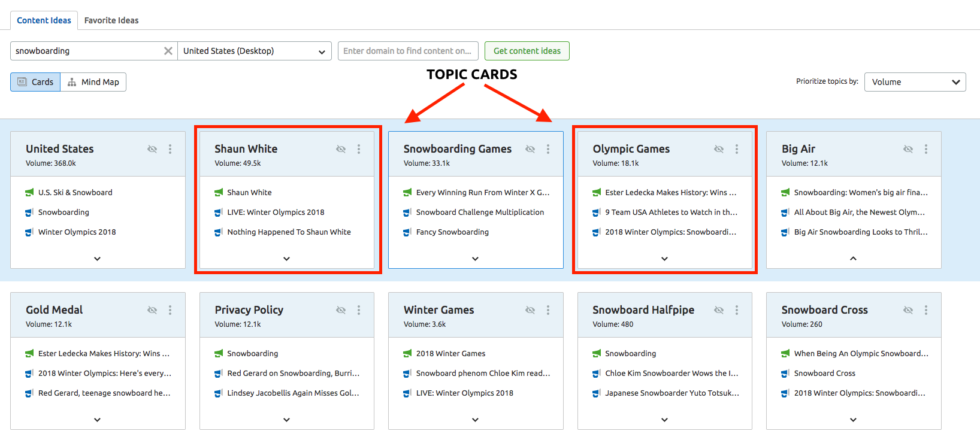Image resolution: width=980 pixels, height=431 pixels.
Task: Hide the United States topic card
Action: point(152,149)
